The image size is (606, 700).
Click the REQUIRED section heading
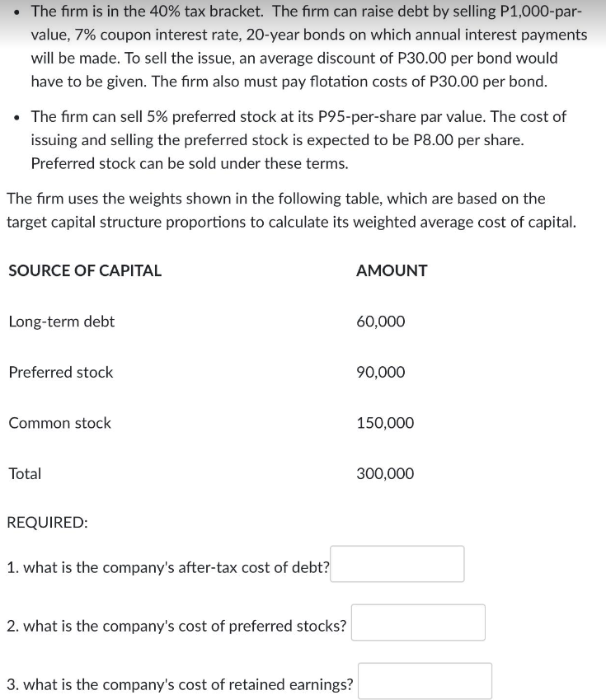click(46, 522)
